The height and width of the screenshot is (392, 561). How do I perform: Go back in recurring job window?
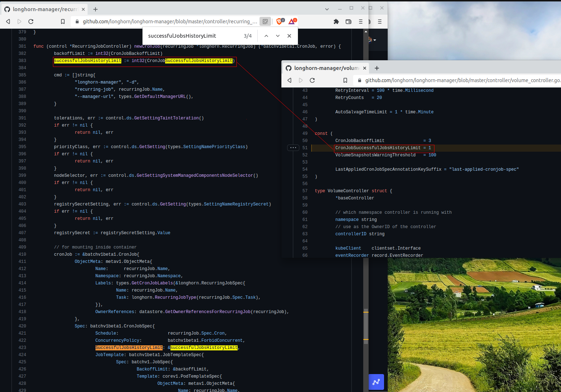pyautogui.click(x=8, y=22)
